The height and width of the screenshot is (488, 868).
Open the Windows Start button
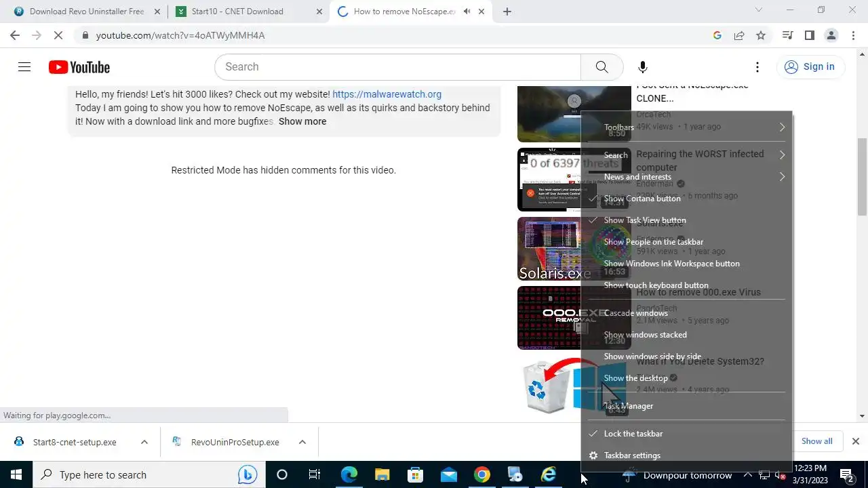pyautogui.click(x=16, y=474)
